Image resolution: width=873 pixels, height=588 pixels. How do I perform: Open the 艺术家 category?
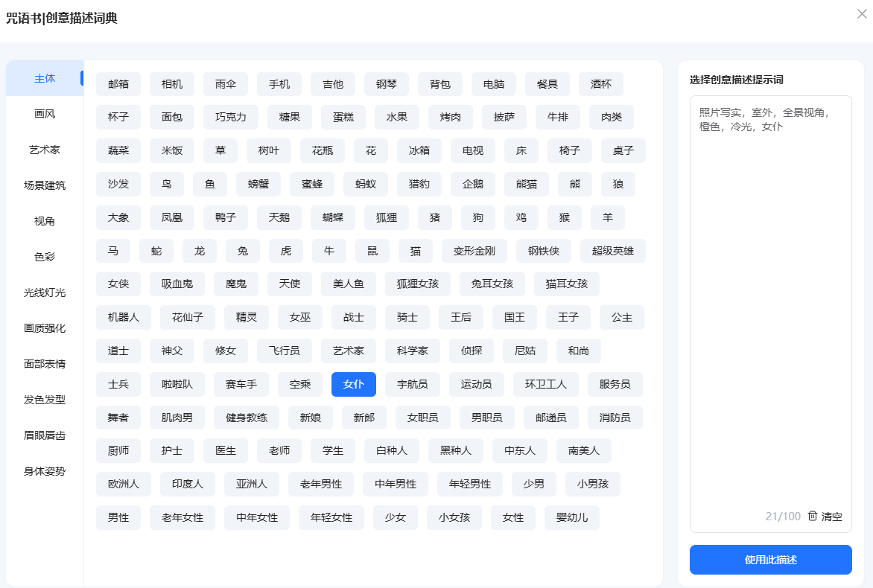(x=45, y=150)
